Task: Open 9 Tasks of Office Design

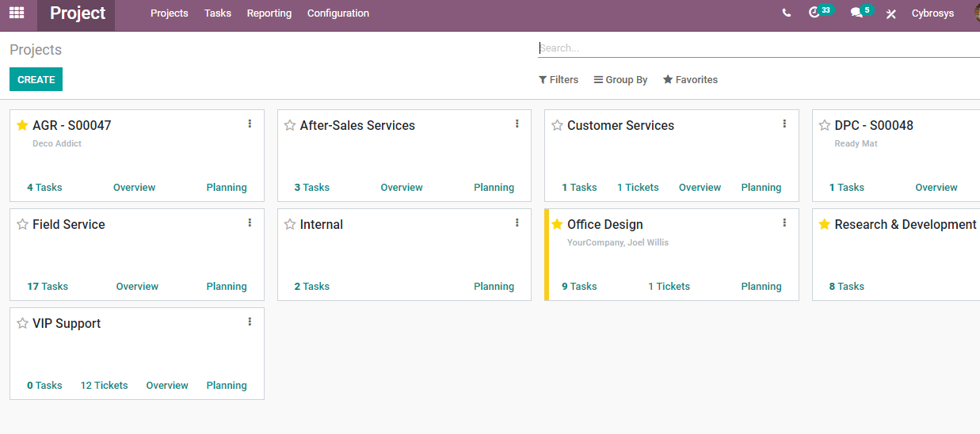Action: [579, 287]
